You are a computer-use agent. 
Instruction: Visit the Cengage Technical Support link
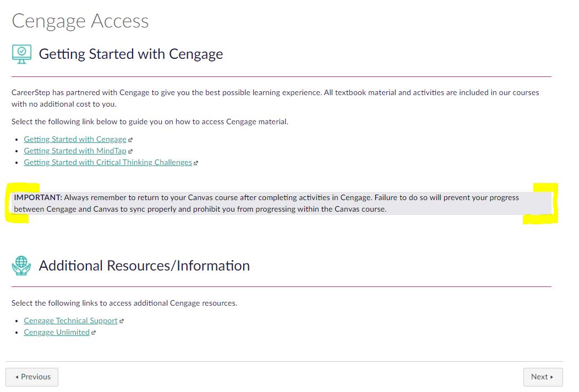tap(70, 321)
